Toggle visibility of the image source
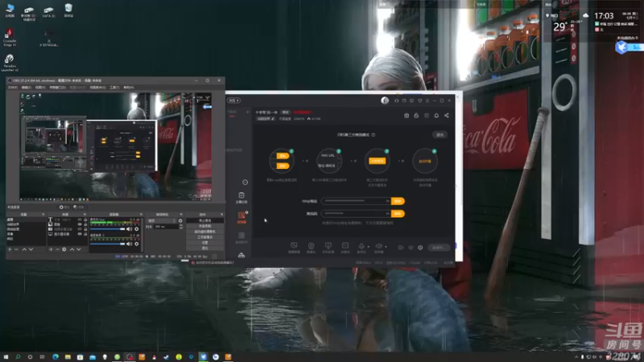The height and width of the screenshot is (362, 644). (80, 224)
